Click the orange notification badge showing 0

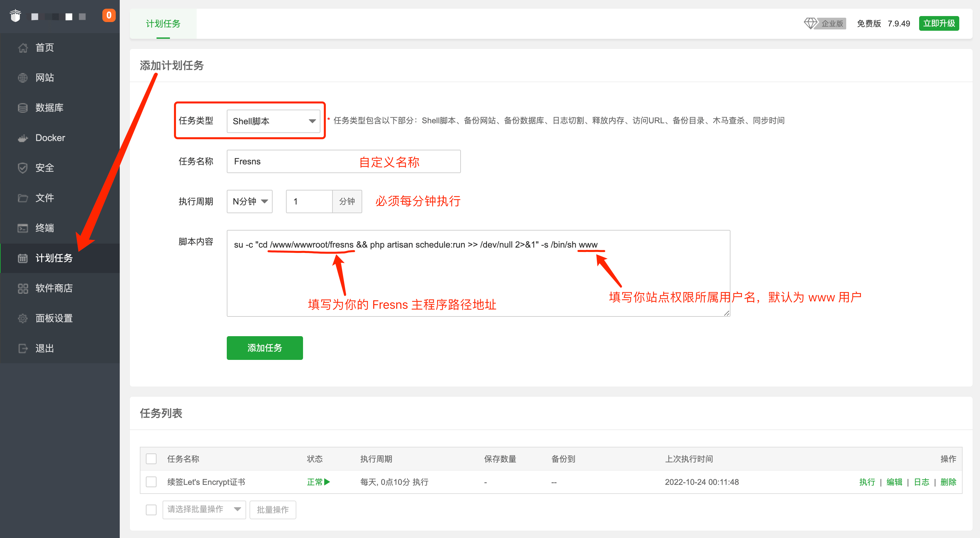(109, 15)
